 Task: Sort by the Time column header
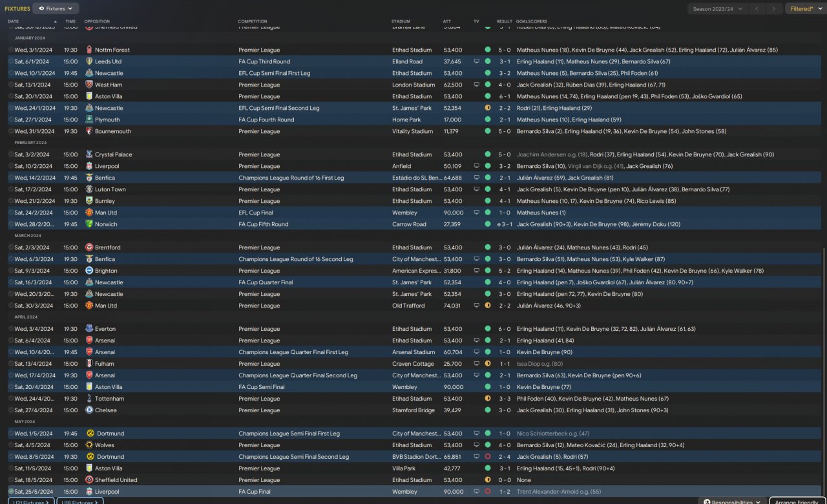(70, 21)
